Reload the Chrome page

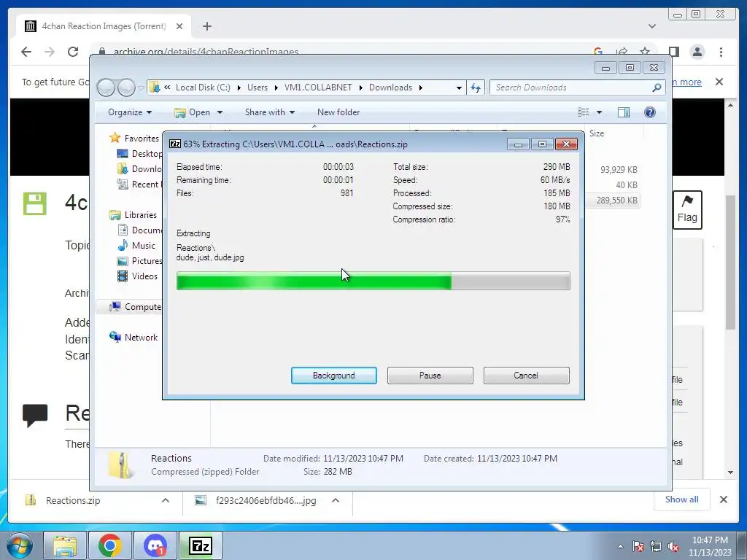[72, 52]
